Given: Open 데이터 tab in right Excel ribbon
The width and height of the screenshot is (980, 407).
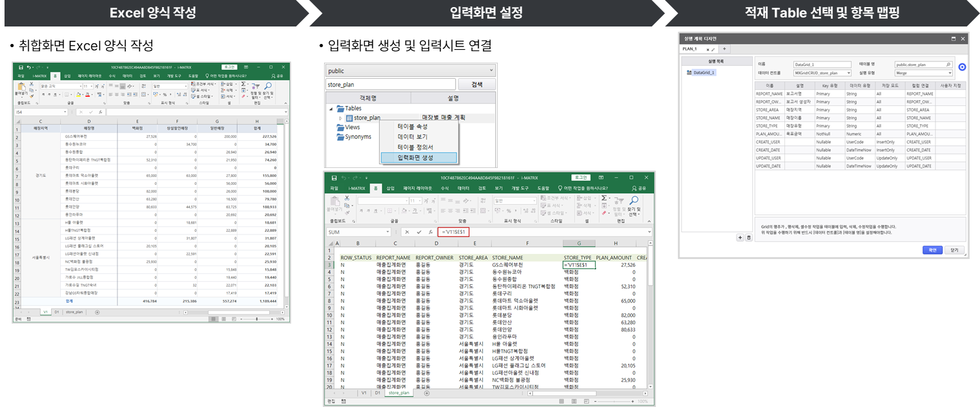Looking at the screenshot, I should pyautogui.click(x=463, y=188).
